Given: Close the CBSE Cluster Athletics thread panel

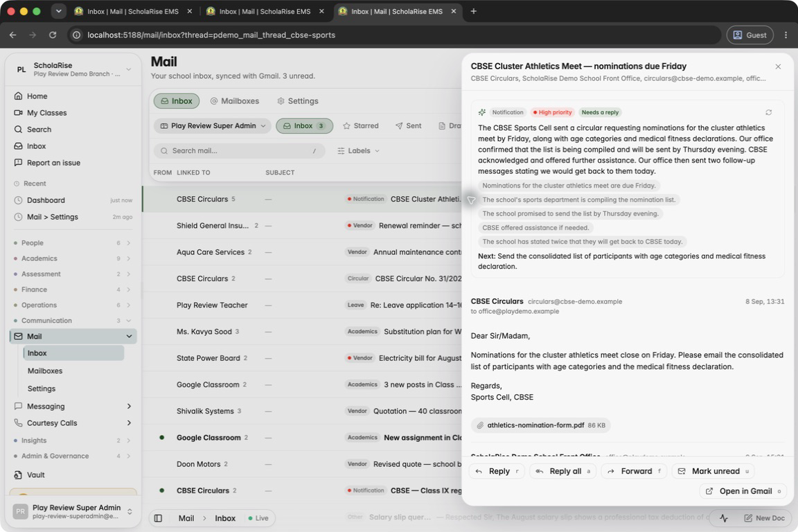Looking at the screenshot, I should coord(778,66).
